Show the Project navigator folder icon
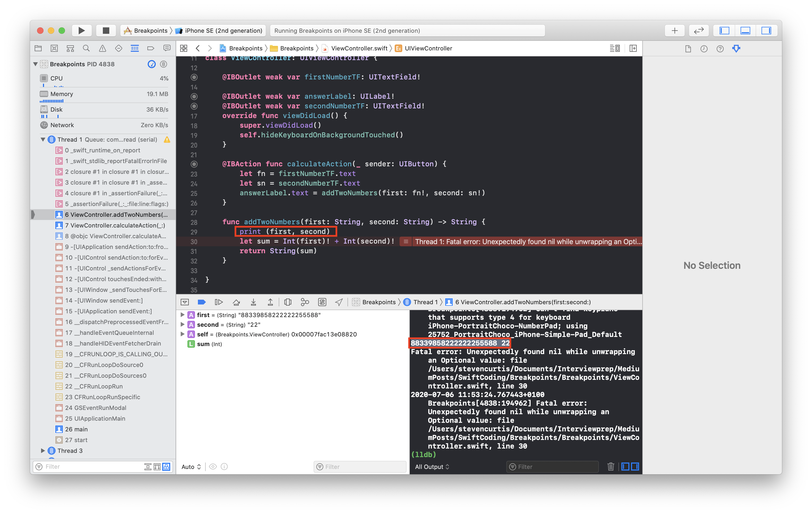This screenshot has height=514, width=812. (x=38, y=49)
